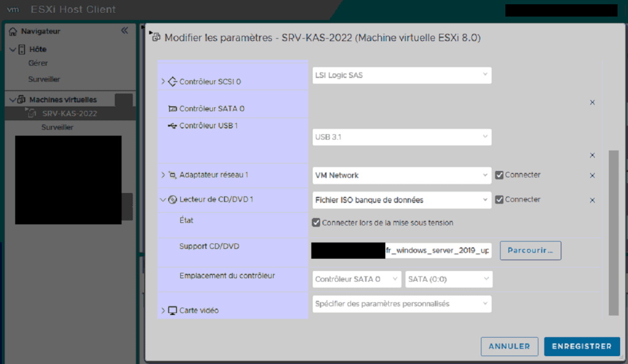Click the SATA controller 0 icon
Image resolution: width=628 pixels, height=364 pixels.
(x=172, y=108)
